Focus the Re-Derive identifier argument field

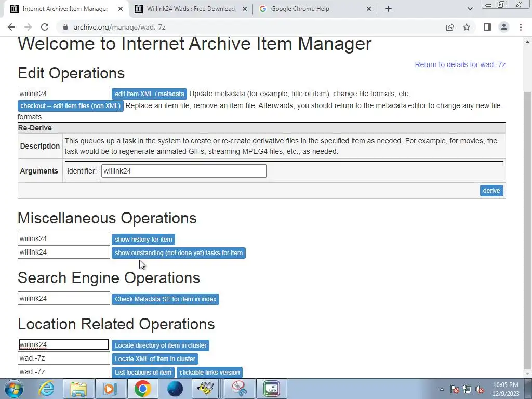point(183,171)
